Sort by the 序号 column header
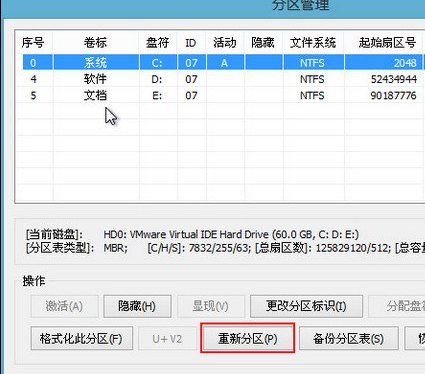The width and height of the screenshot is (425, 374). click(33, 43)
